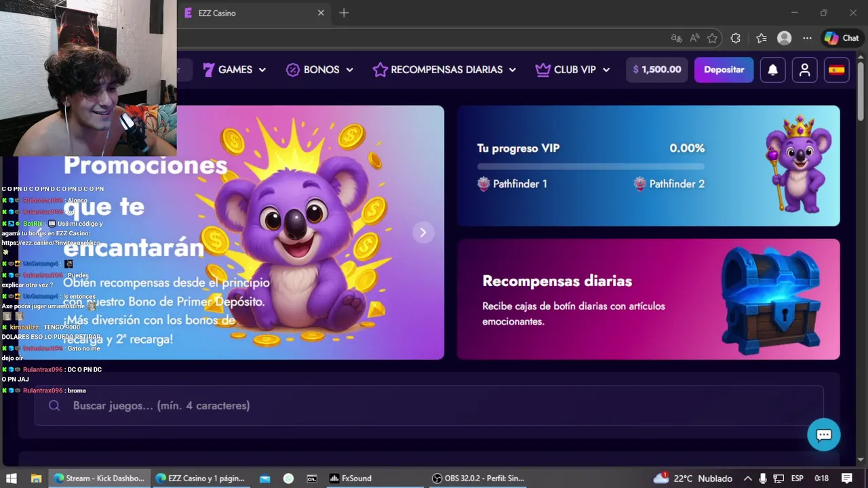Click the translate page icon in address bar
868x488 pixels.
(x=676, y=39)
